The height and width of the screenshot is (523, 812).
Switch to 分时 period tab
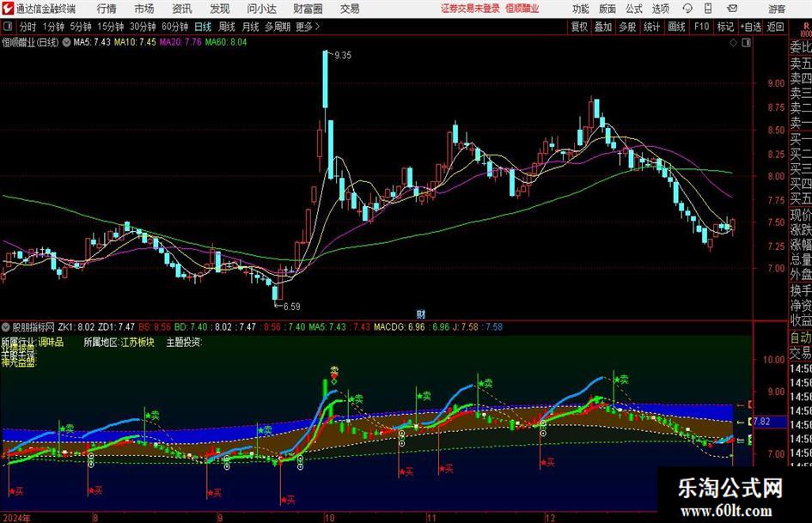point(27,27)
